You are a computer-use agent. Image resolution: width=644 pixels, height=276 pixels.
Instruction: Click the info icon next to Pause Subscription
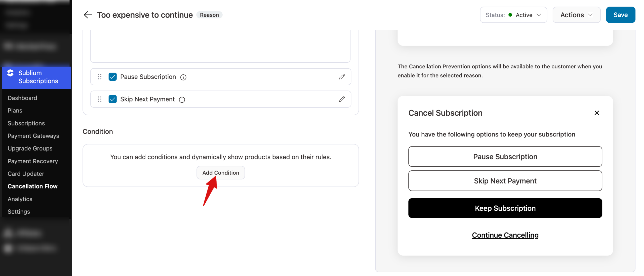(x=183, y=77)
